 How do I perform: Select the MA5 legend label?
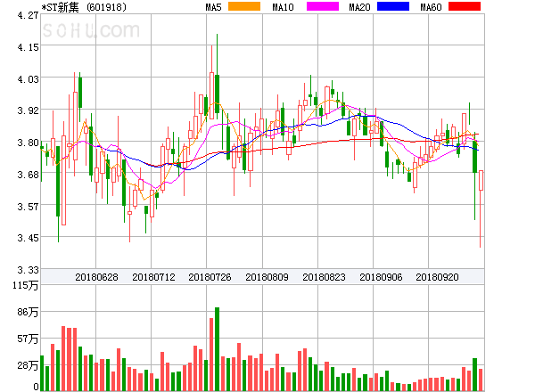tap(214, 7)
